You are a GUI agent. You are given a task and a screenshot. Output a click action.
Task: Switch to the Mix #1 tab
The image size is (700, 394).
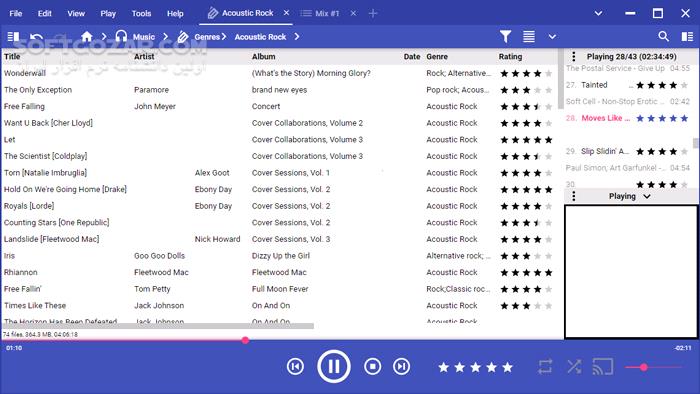pyautogui.click(x=327, y=13)
